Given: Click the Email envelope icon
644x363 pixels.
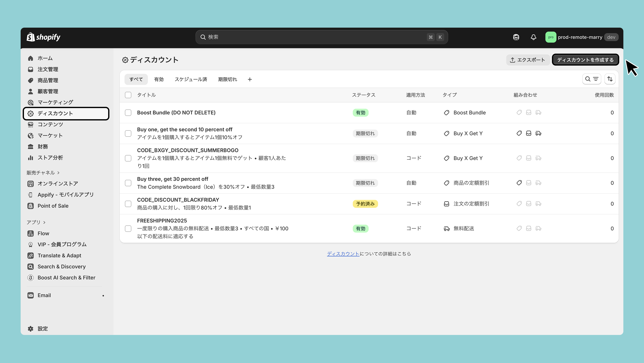Looking at the screenshot, I should pos(31,295).
